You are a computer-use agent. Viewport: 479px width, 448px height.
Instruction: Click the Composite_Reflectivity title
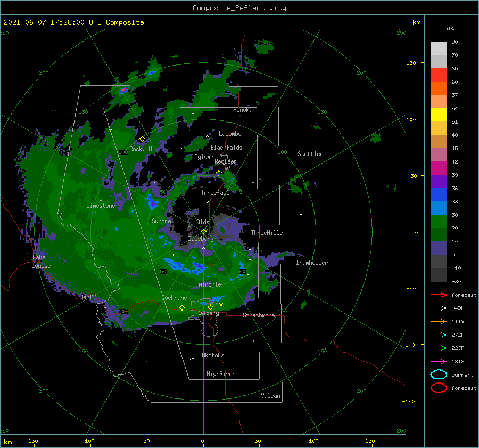pos(240,8)
